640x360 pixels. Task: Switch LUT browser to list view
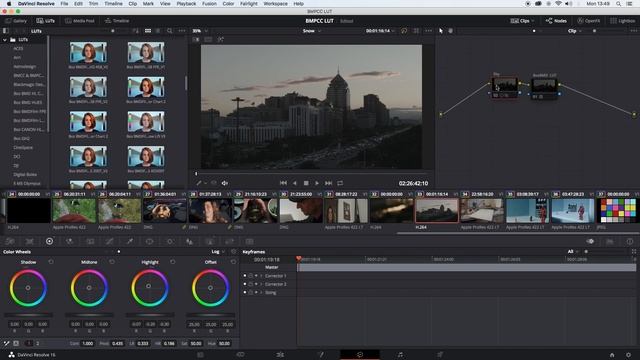(158, 31)
